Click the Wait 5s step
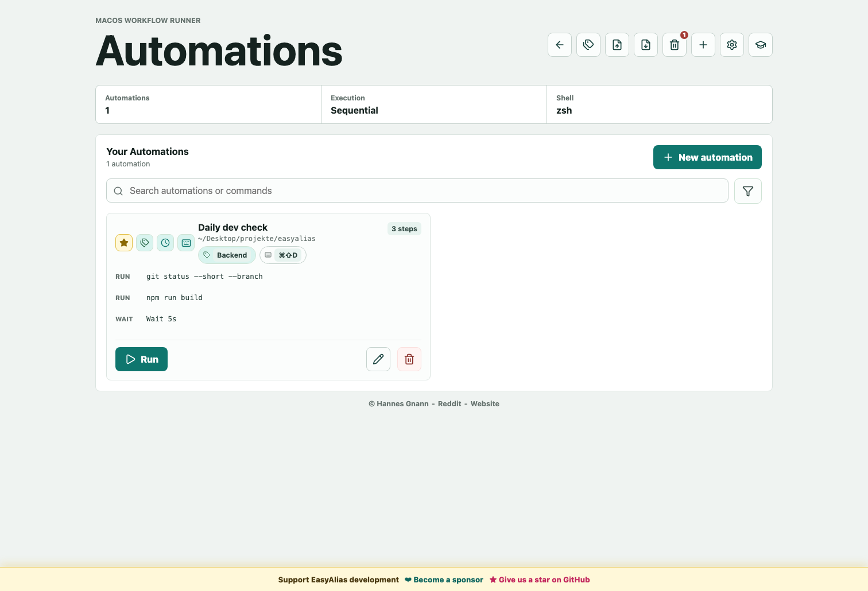Screen dimensions: 868x591 (161, 319)
